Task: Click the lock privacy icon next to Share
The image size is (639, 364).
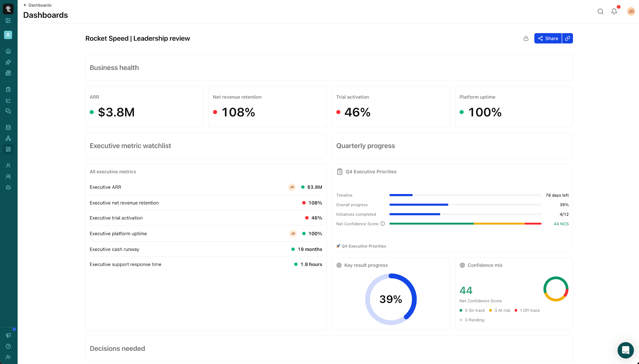Action: [x=526, y=38]
